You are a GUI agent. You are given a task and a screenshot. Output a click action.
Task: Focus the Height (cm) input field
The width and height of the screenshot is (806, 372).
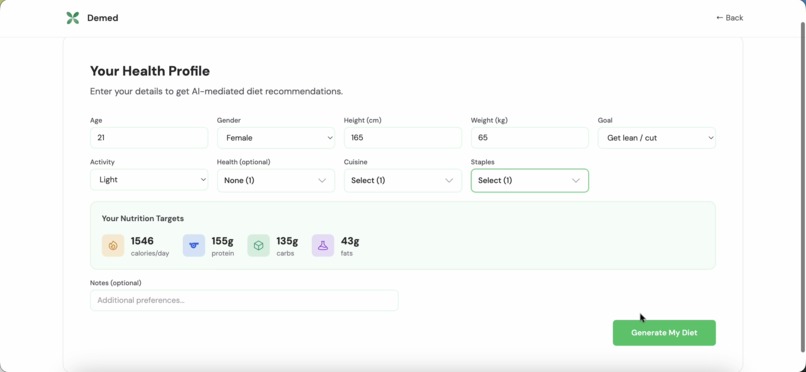(403, 138)
